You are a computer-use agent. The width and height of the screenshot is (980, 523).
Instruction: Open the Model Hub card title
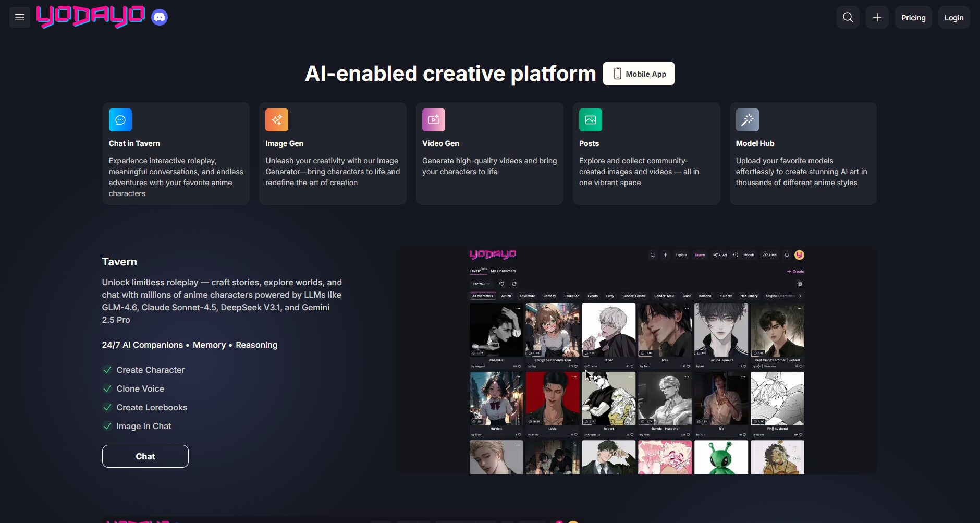pos(754,143)
